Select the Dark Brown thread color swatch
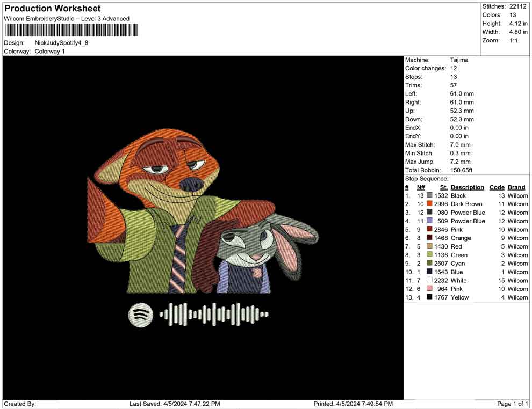This screenshot has height=409, width=532. coord(429,204)
